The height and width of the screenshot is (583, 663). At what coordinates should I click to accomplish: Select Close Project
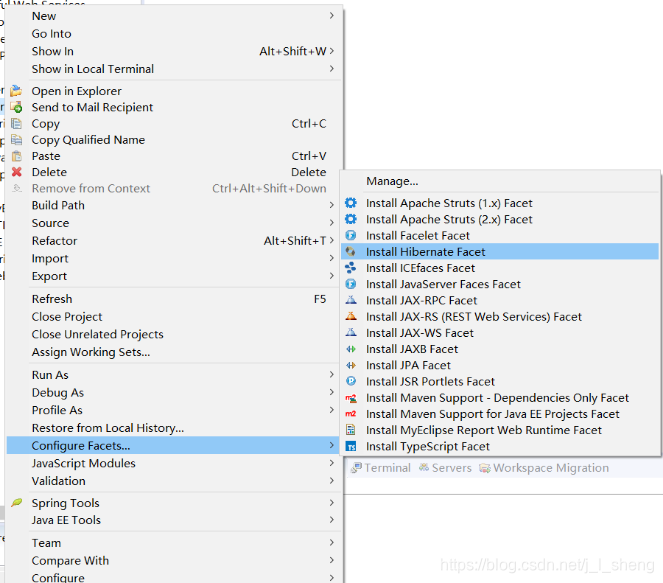pos(173,317)
